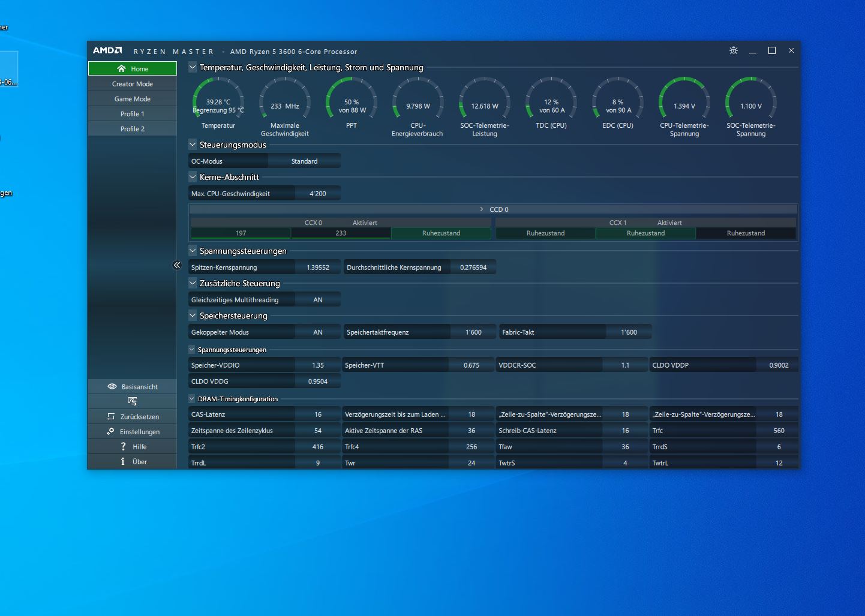Click Fabric-Takt value 1'600

629,332
